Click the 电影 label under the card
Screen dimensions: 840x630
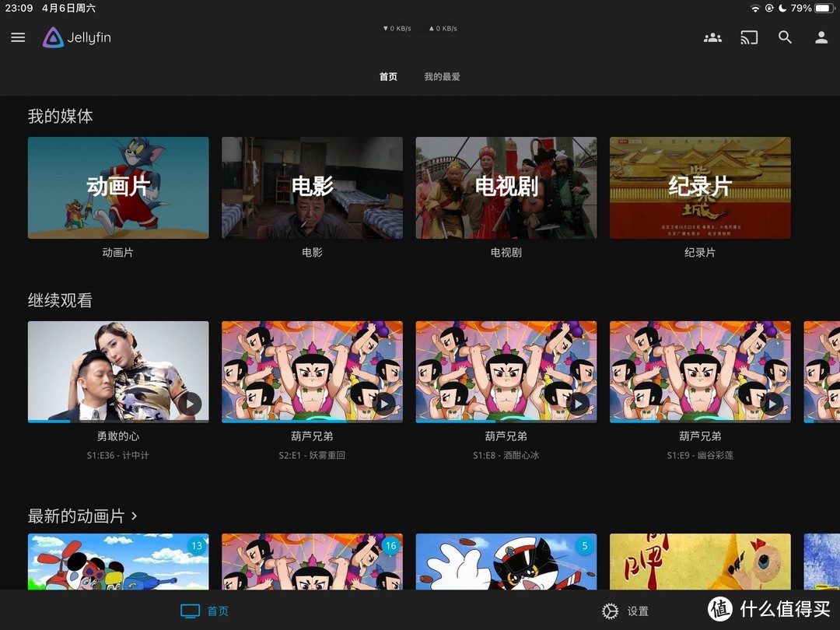[313, 252]
